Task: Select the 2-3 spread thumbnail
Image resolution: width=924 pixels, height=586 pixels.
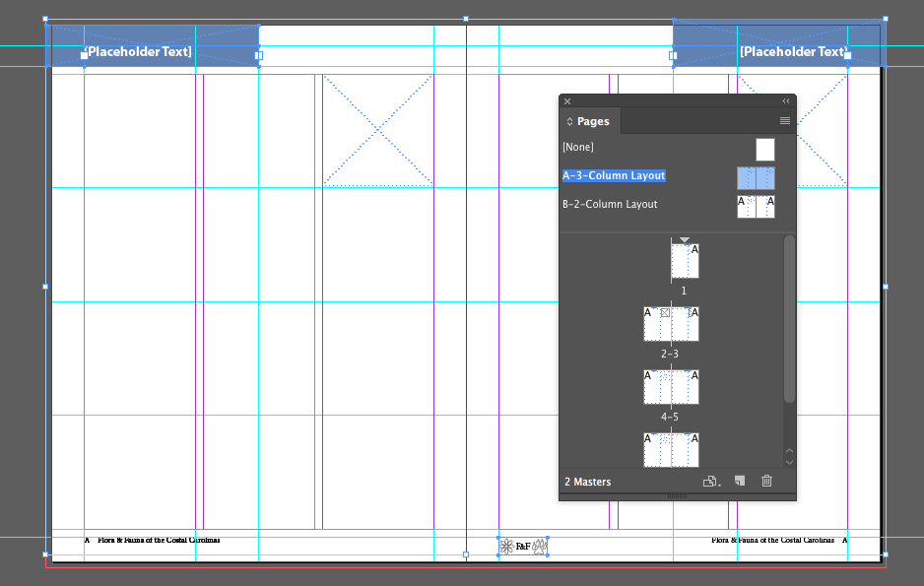Action: (x=671, y=324)
